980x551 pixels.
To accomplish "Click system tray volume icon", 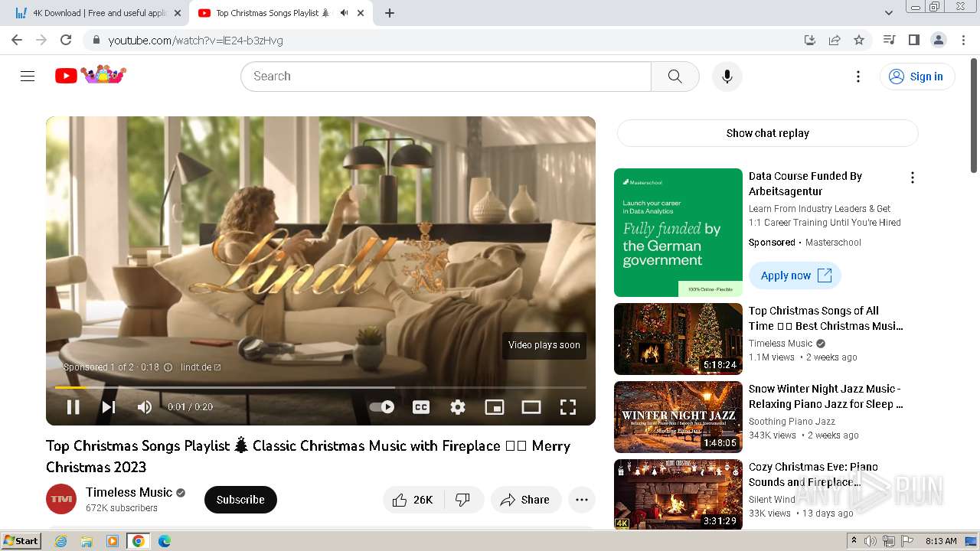I will click(x=871, y=541).
